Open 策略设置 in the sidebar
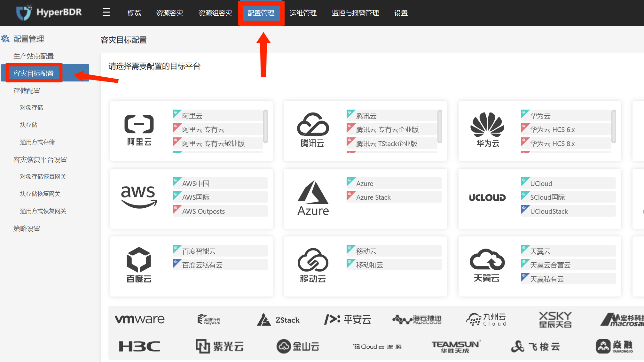 click(27, 229)
